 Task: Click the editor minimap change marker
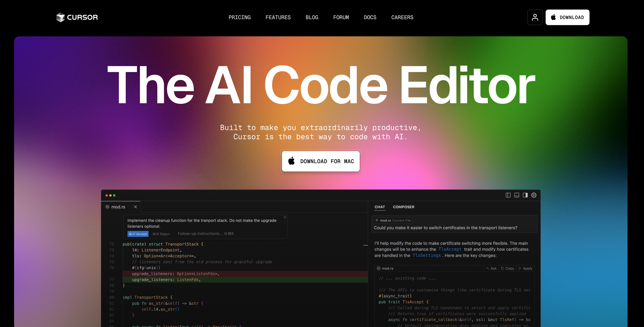[x=365, y=246]
